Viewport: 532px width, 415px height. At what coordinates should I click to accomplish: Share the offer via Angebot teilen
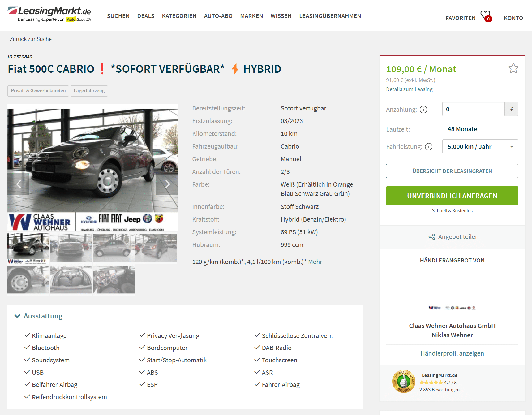coord(453,237)
